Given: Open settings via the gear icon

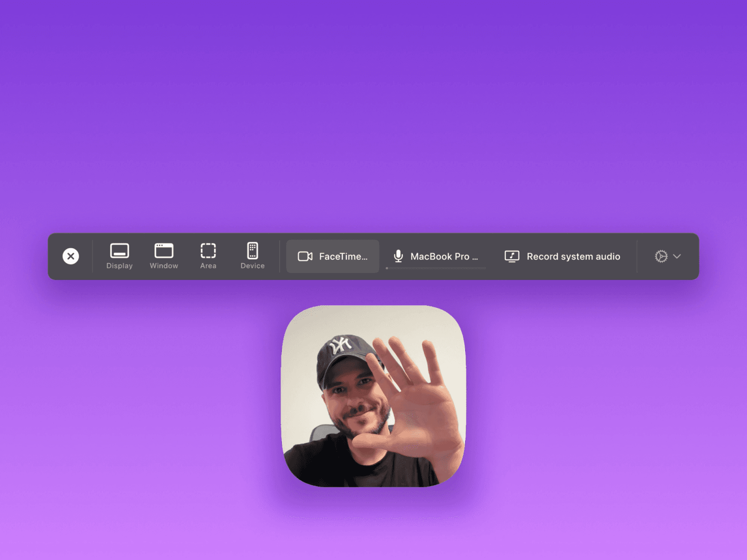Looking at the screenshot, I should [661, 256].
